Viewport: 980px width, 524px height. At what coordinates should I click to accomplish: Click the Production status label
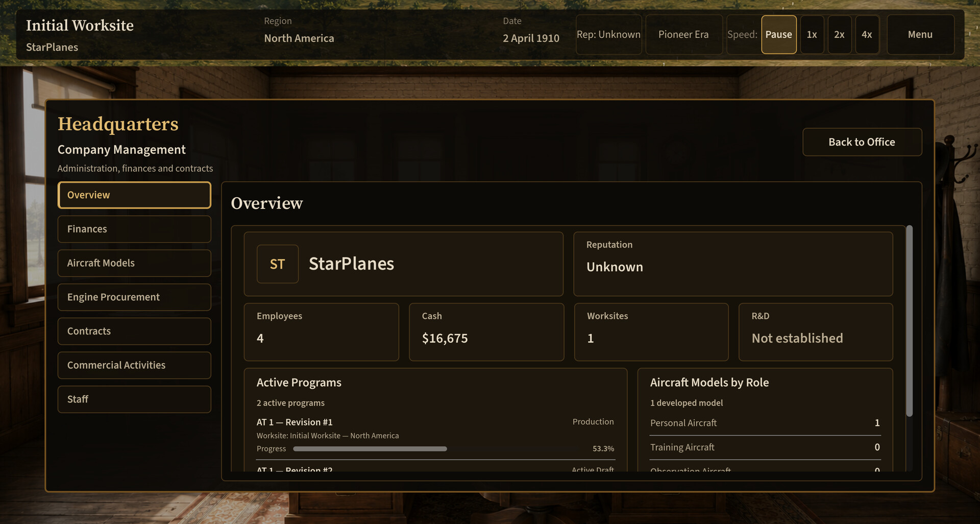pos(593,422)
